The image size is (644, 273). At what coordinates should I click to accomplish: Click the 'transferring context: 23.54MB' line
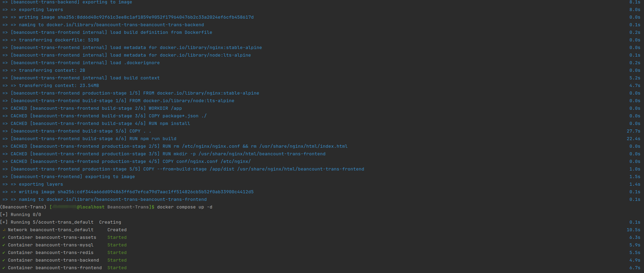59,85
